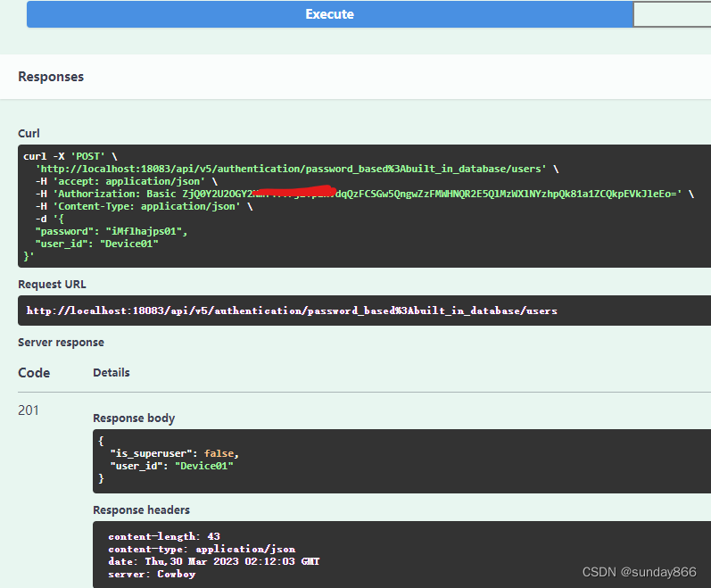Click the blue Execute button

coord(330,14)
